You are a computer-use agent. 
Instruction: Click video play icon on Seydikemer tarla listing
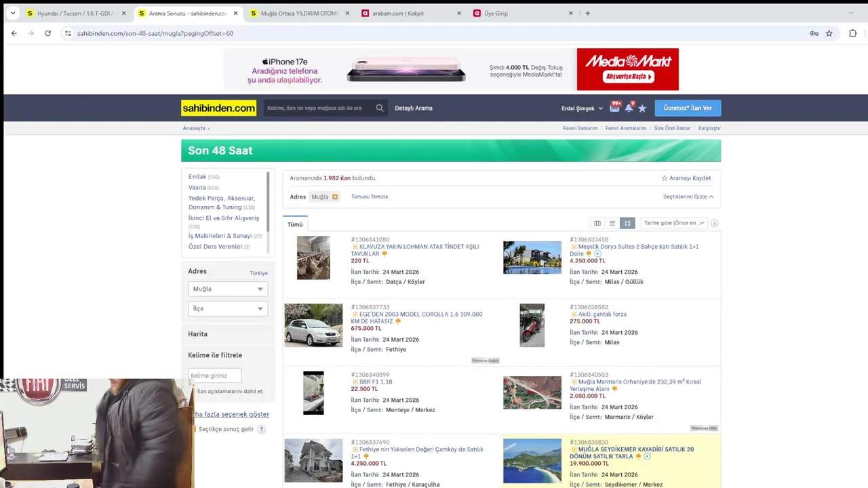pyautogui.click(x=647, y=457)
